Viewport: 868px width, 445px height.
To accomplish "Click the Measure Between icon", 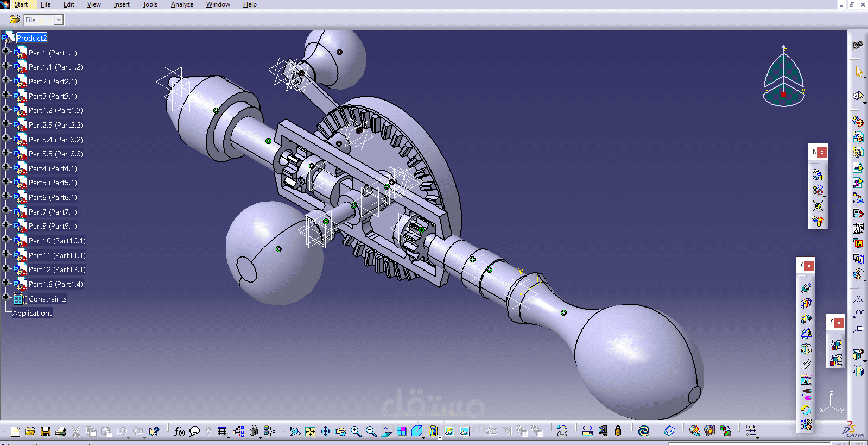I will point(587,431).
